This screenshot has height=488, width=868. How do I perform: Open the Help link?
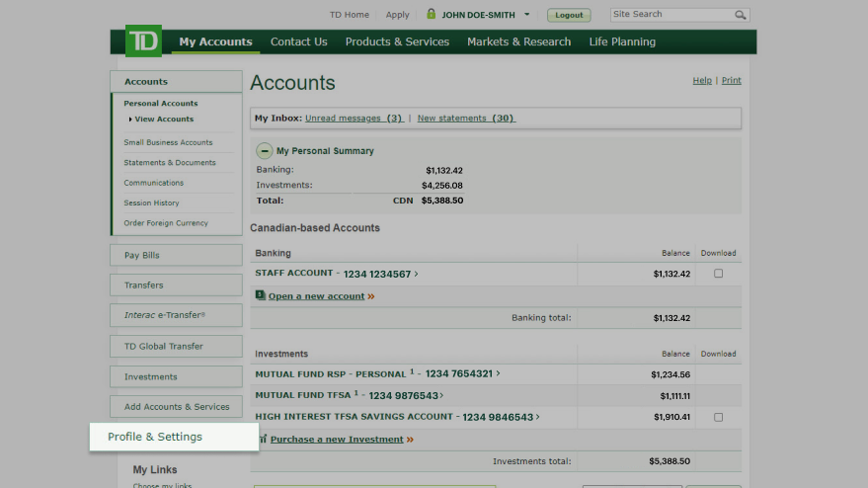point(702,80)
